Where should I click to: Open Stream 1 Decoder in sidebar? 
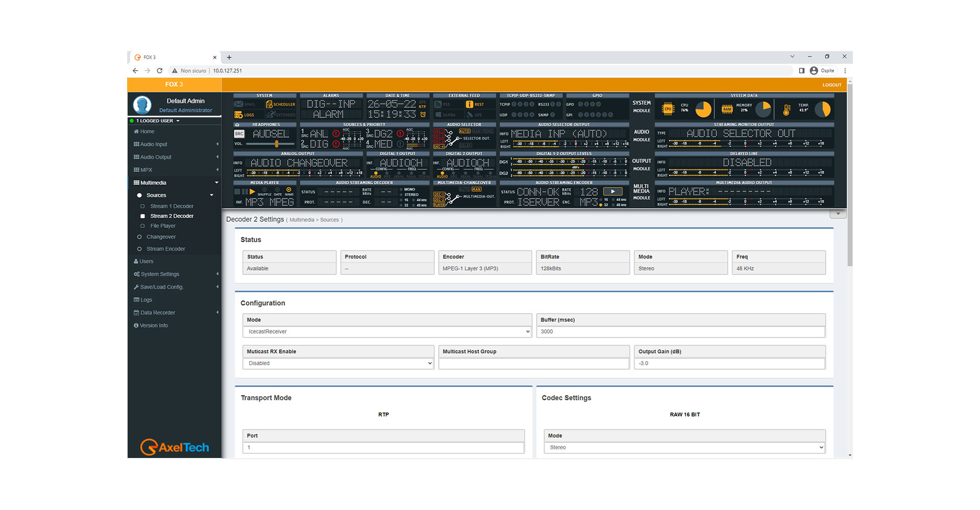coord(171,206)
